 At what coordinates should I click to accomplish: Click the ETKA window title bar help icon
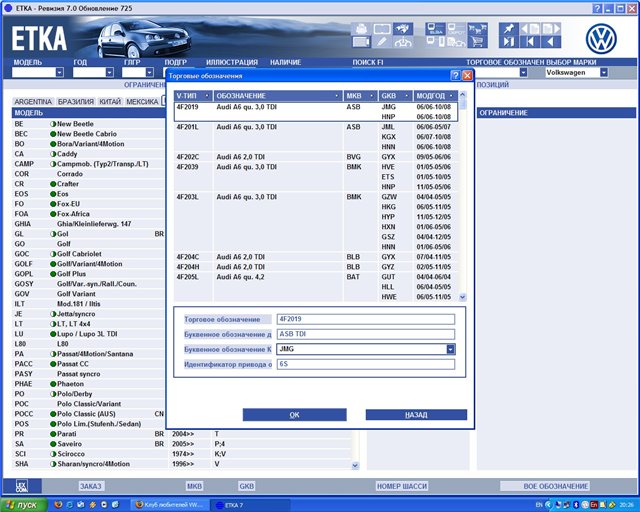coord(598,8)
